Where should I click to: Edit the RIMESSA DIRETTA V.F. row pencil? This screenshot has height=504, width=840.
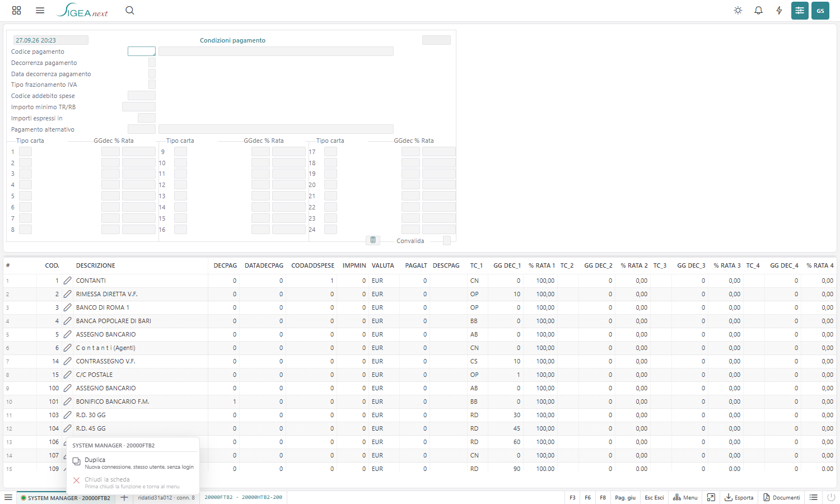(x=67, y=294)
